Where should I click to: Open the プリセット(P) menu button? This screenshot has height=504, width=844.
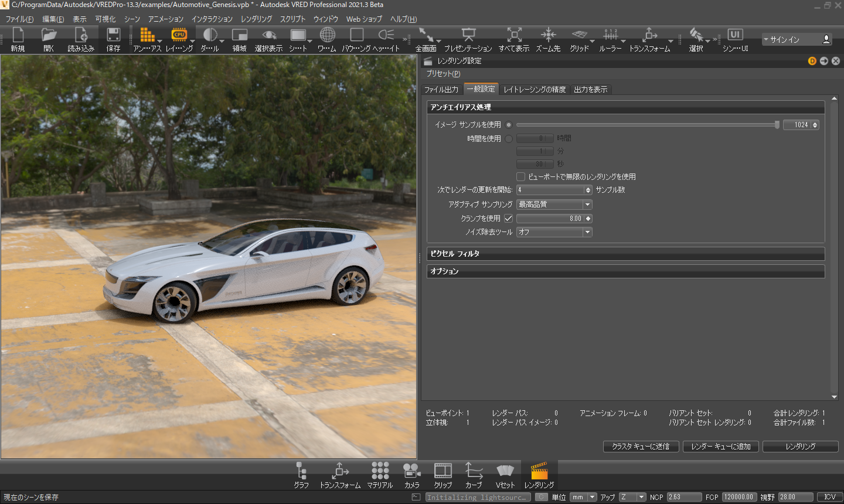coord(443,74)
